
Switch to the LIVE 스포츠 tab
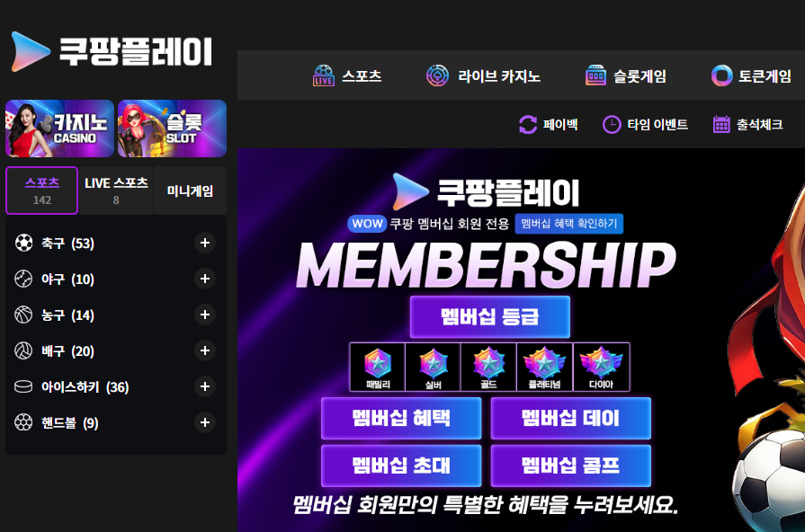tap(116, 191)
